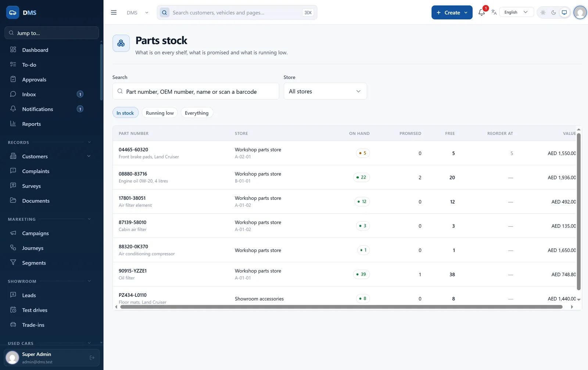588x370 pixels.
Task: Select system theme monitor icon
Action: coord(564,13)
